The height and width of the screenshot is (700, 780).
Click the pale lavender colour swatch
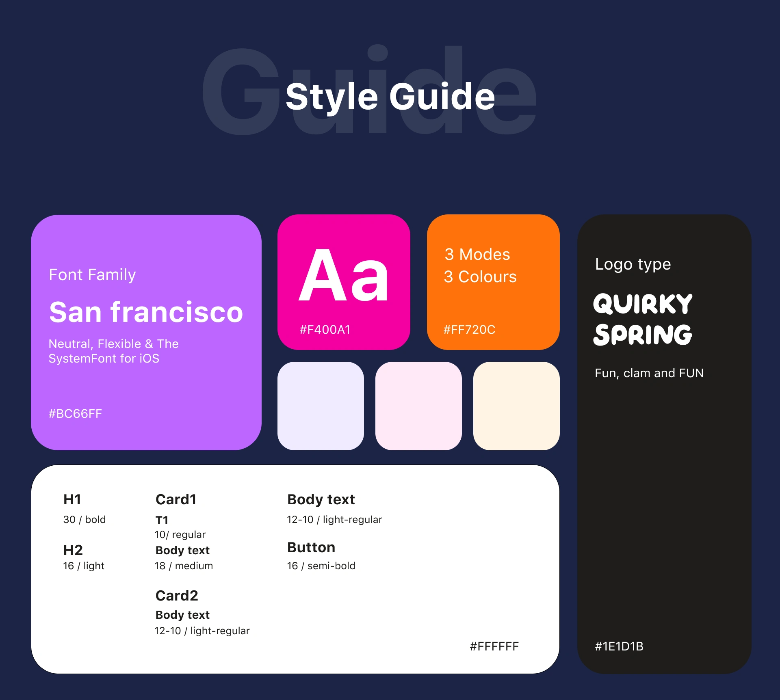[321, 406]
